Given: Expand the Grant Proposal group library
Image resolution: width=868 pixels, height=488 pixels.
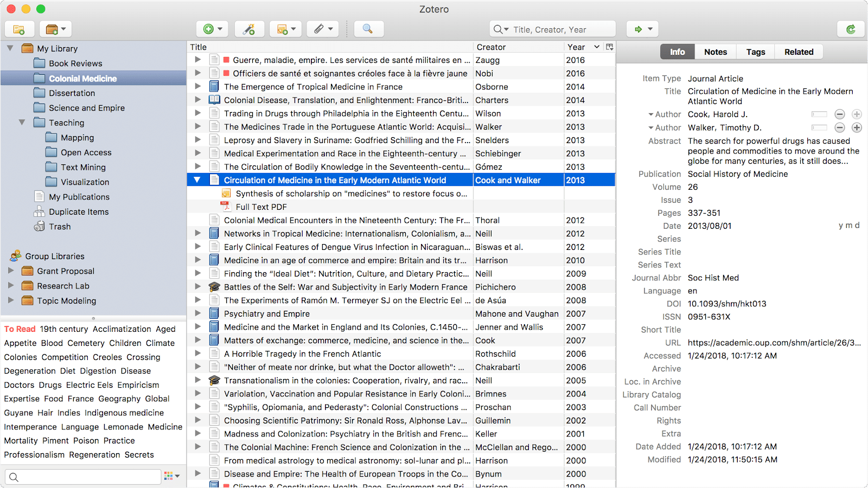Looking at the screenshot, I should pyautogui.click(x=11, y=271).
